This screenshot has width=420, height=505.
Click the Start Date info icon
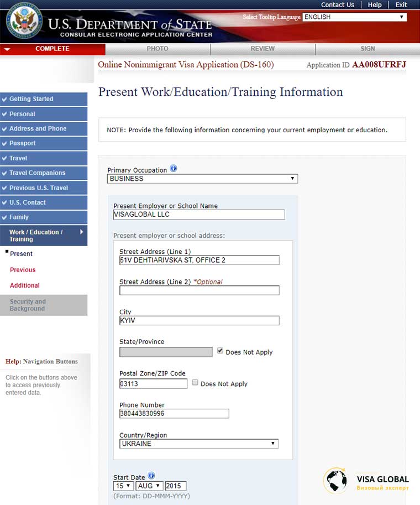[151, 476]
